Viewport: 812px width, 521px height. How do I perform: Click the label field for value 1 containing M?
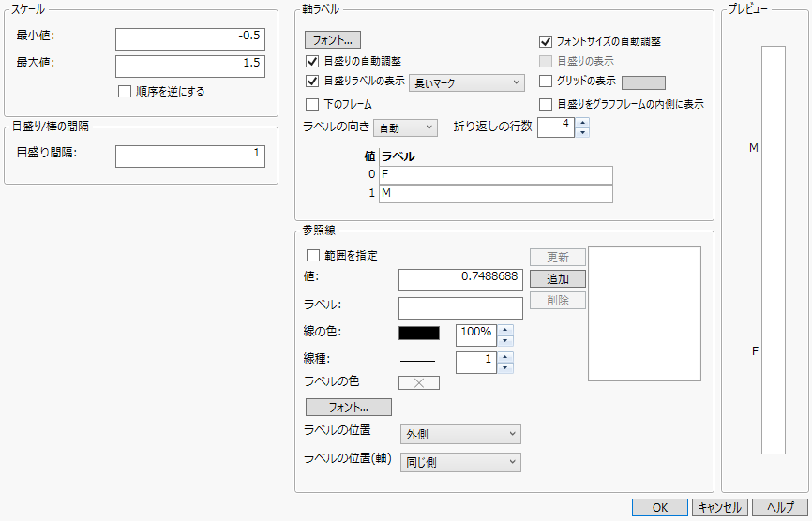coord(496,193)
